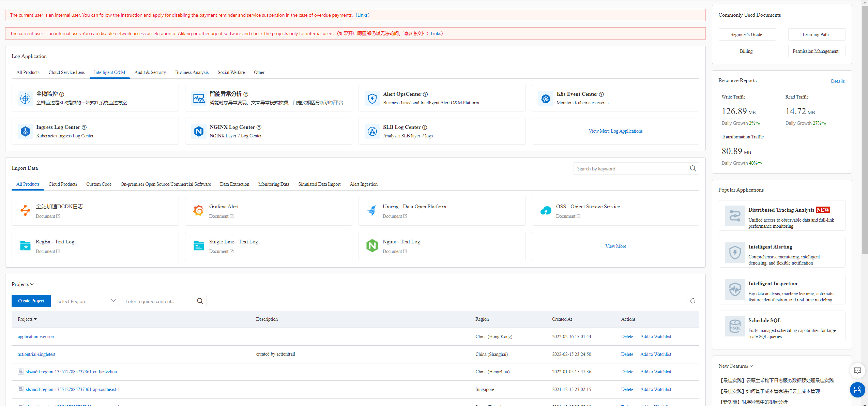Image resolution: width=868 pixels, height=406 pixels.
Task: Select the Cloud Products import tab
Action: pyautogui.click(x=63, y=184)
